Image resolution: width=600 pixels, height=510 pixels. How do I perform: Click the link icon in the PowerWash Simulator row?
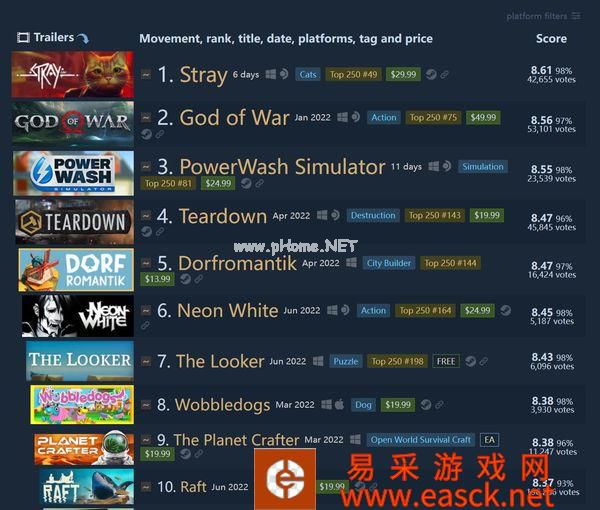click(259, 184)
